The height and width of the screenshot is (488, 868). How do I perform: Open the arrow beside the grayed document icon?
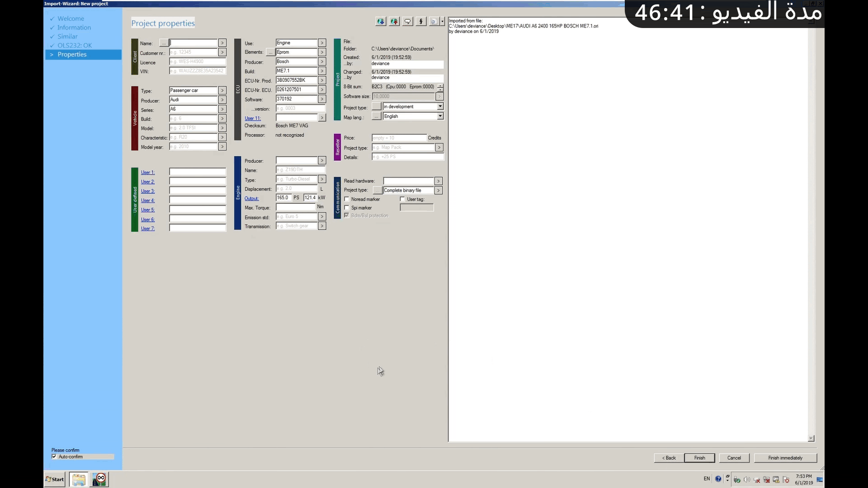[442, 22]
